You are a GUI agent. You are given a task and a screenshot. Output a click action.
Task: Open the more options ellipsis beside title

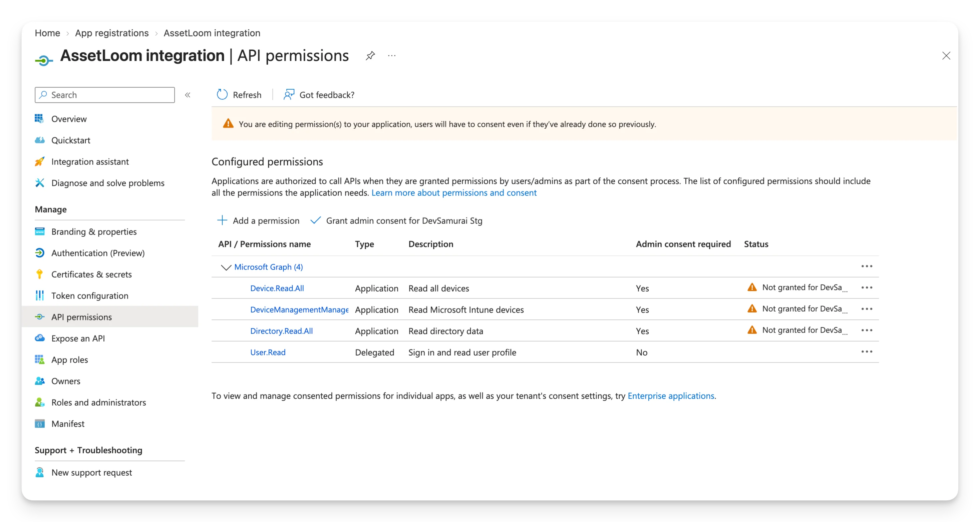392,56
